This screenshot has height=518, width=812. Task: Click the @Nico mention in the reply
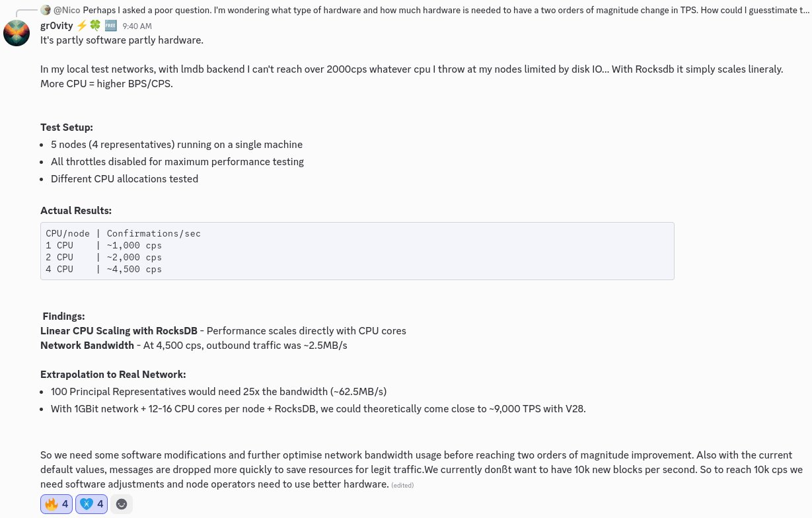(67, 10)
